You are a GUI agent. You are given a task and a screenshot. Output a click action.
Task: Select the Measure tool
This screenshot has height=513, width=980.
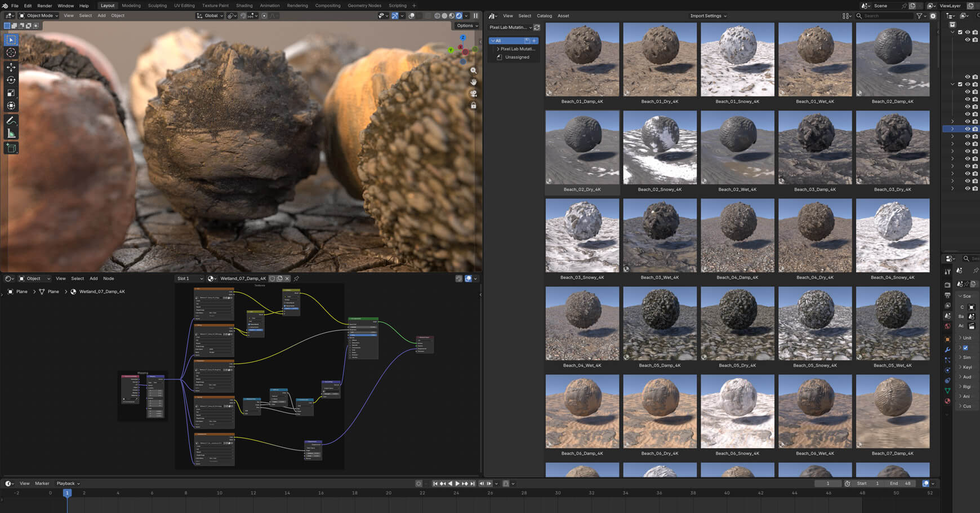point(11,134)
